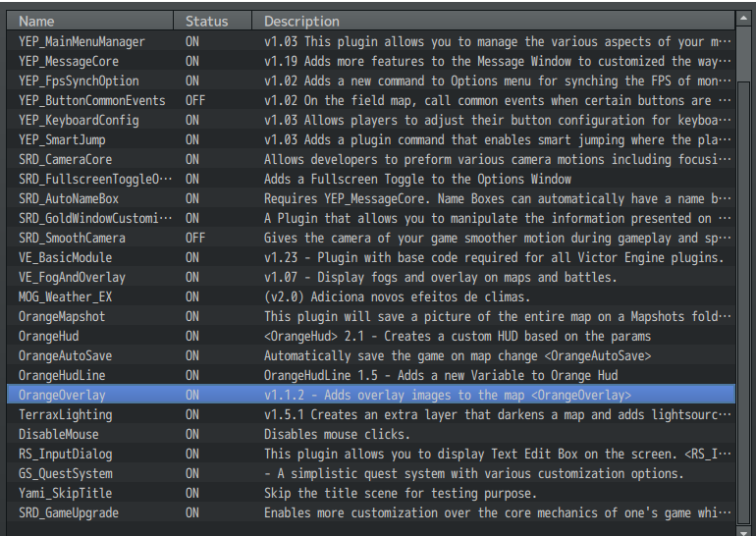Select the OrangeAutoSave plugin
This screenshot has height=536, width=756.
(371, 355)
